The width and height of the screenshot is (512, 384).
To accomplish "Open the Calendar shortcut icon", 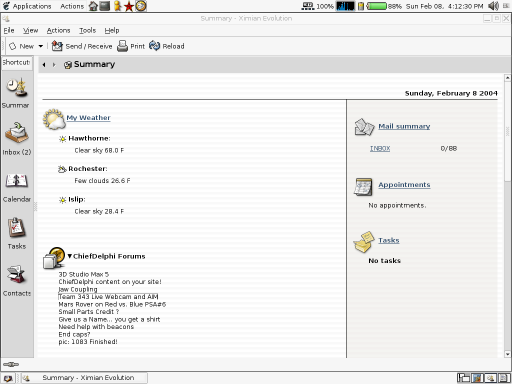I will (x=17, y=181).
